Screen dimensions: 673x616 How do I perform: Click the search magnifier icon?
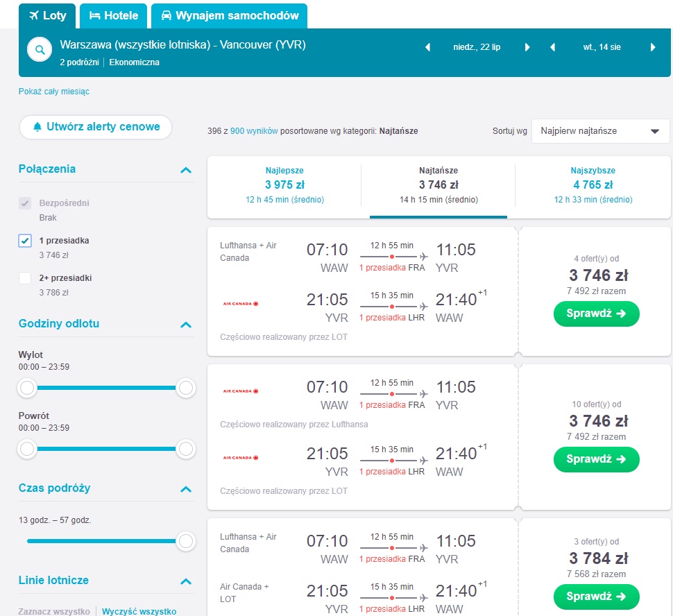[40, 50]
